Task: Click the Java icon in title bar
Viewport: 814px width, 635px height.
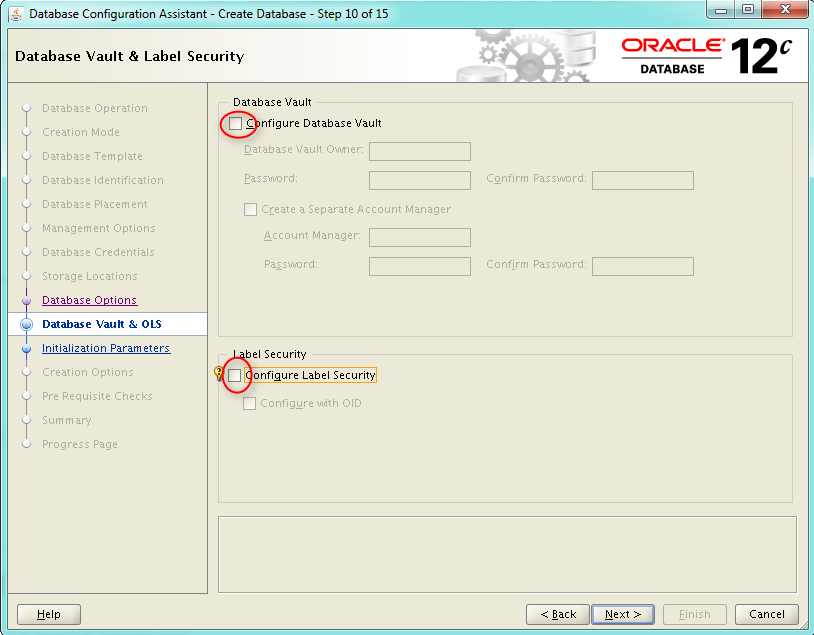Action: click(x=17, y=14)
